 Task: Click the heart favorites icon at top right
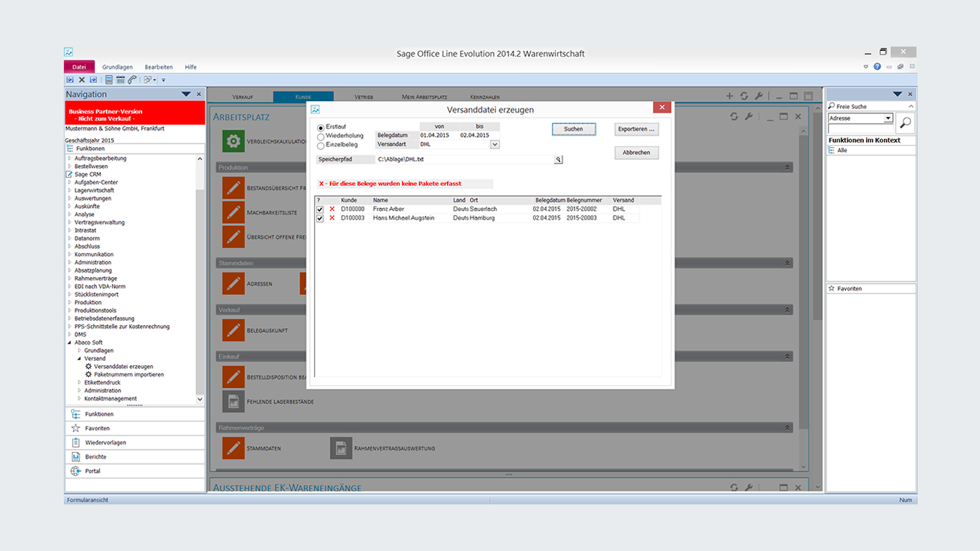pos(866,67)
